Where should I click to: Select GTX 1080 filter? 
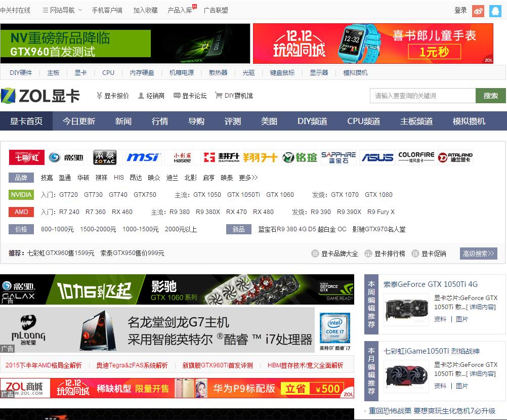pyautogui.click(x=378, y=195)
